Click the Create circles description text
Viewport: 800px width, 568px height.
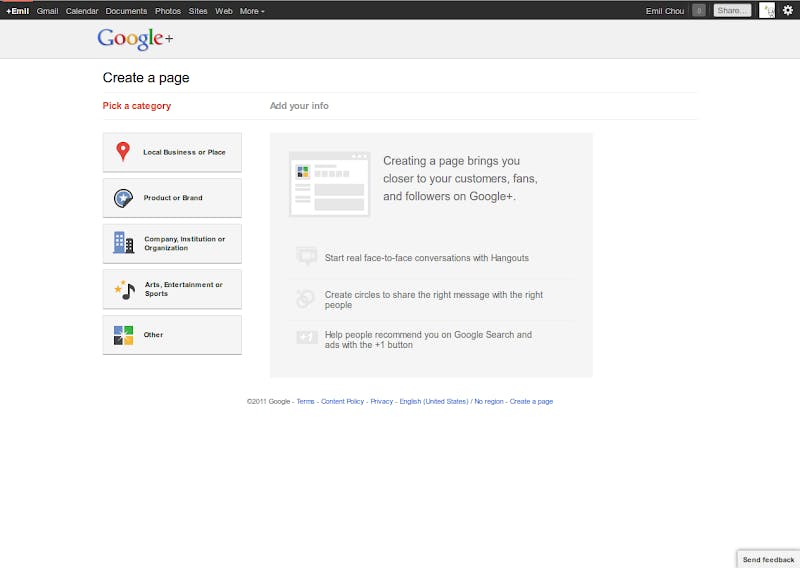coord(434,300)
